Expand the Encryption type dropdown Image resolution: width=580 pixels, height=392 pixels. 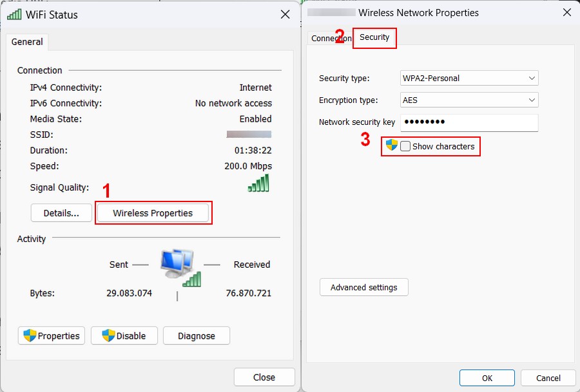(x=469, y=100)
